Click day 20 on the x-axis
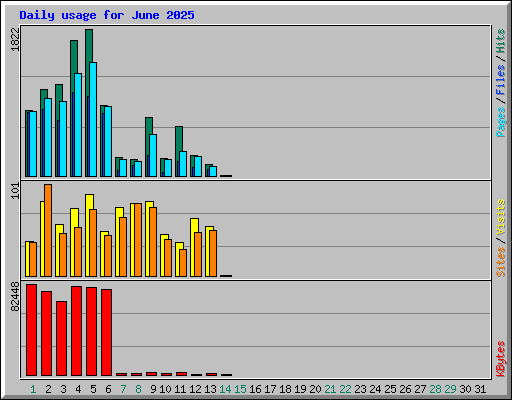The width and height of the screenshot is (512, 400). pyautogui.click(x=315, y=389)
